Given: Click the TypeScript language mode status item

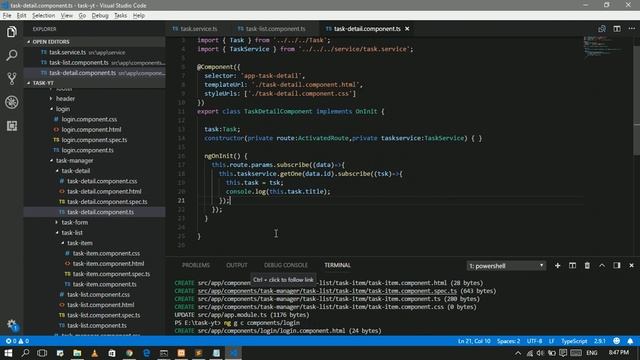Looking at the screenshot, I should click(574, 341).
